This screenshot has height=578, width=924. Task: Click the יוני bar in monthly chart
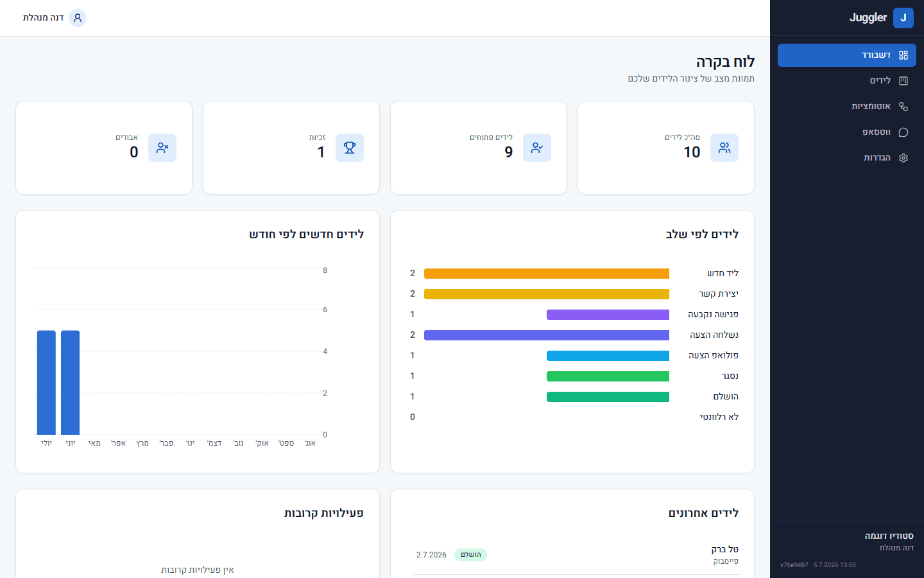pos(71,383)
